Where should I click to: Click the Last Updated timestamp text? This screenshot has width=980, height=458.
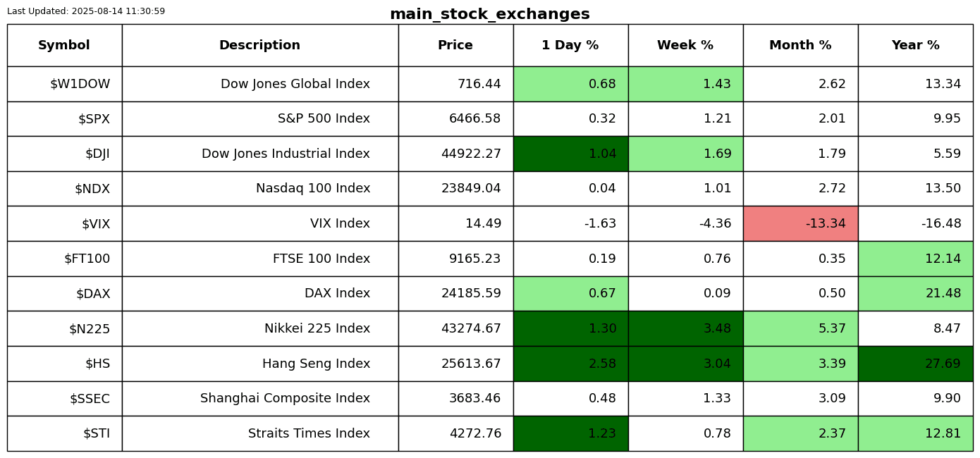(x=86, y=11)
